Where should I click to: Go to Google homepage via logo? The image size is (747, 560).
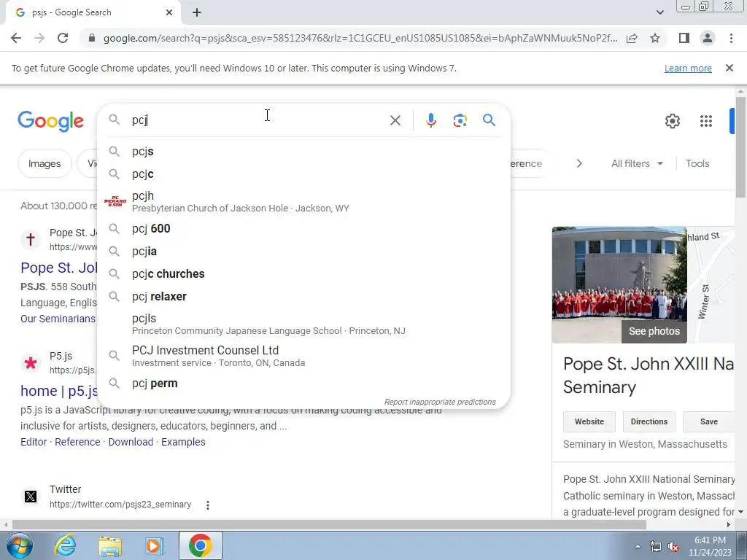(50, 121)
